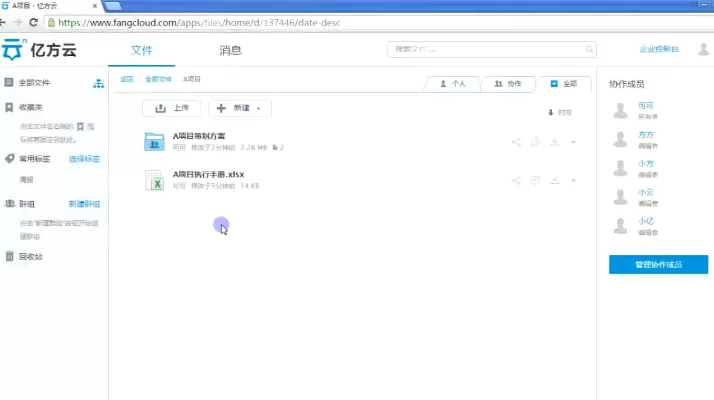The image size is (714, 400).
Task: Close the A项目 browser tab
Action: 95,6
